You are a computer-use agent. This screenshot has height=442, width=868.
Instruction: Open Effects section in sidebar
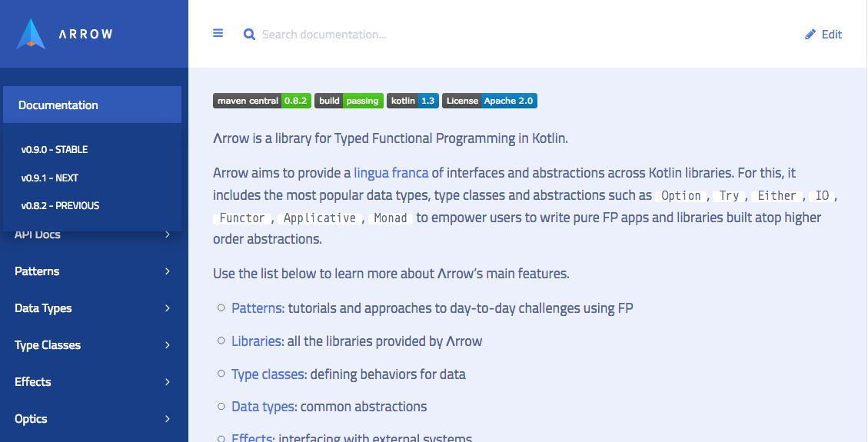click(x=32, y=382)
